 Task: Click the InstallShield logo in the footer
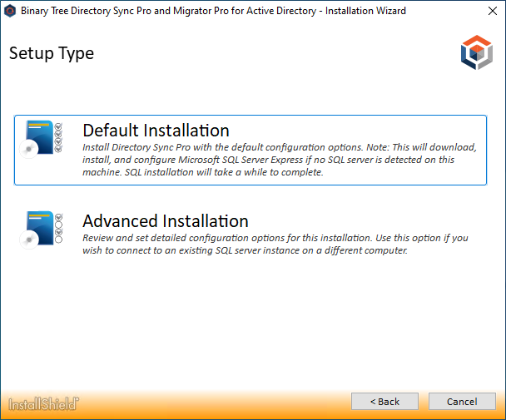click(x=43, y=404)
